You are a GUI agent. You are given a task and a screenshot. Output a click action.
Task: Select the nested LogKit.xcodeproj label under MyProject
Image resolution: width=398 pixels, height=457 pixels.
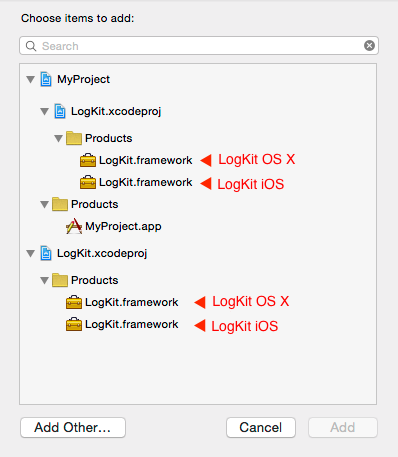point(116,111)
